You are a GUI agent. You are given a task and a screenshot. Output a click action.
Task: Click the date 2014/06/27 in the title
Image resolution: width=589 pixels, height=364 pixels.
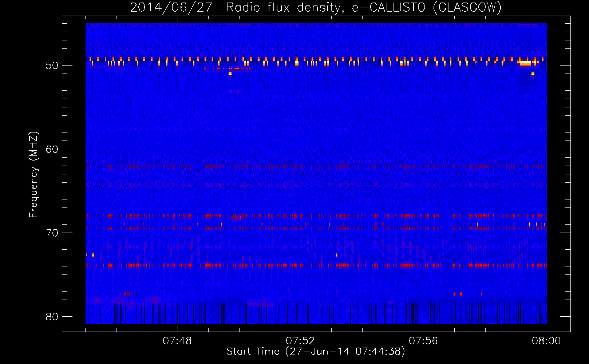171,7
